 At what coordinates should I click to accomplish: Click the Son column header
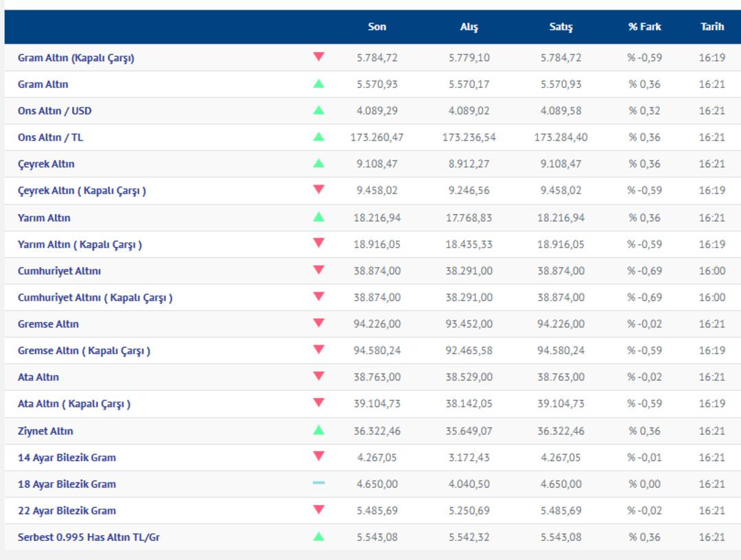tap(377, 27)
